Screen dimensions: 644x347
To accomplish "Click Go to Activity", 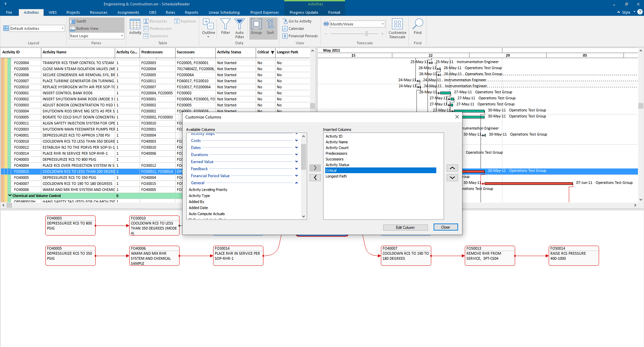I will (297, 21).
